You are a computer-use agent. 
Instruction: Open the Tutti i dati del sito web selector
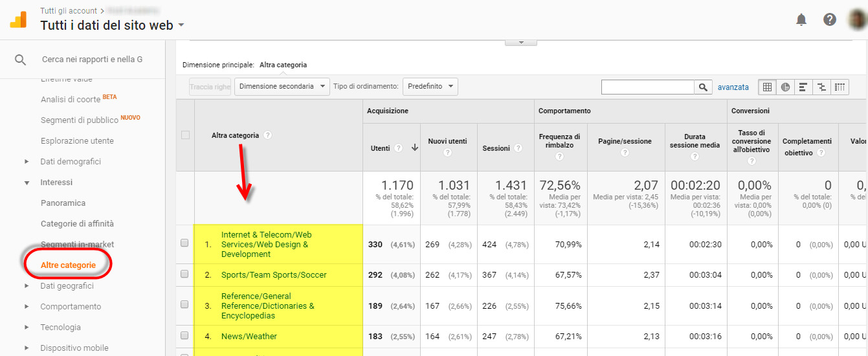[113, 25]
